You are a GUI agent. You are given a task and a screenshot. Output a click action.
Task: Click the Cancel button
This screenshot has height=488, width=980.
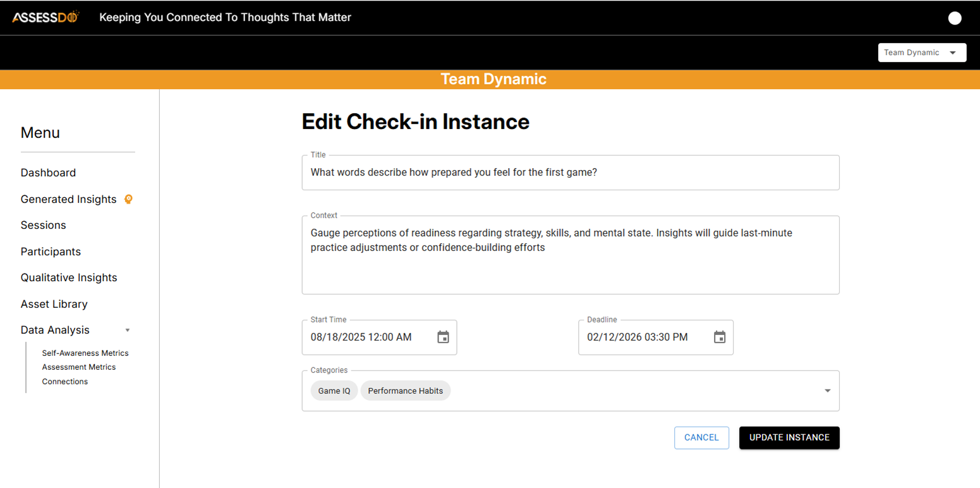pos(701,437)
